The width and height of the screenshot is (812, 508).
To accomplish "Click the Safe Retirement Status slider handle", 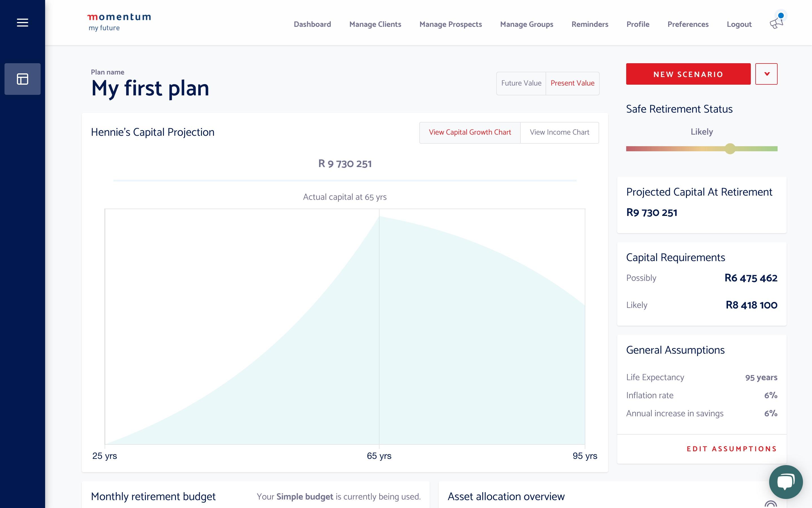I will tap(730, 148).
